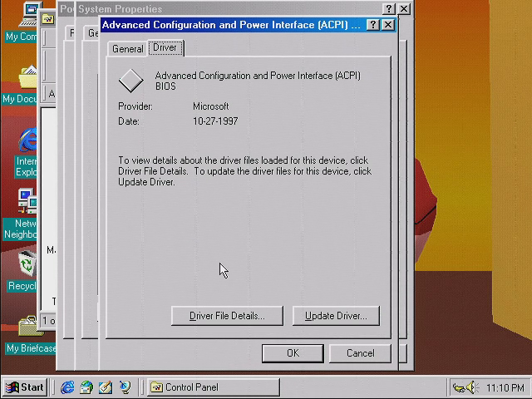Click the second Quick Launch globe icon
The height and width of the screenshot is (399, 532).
[86, 387]
